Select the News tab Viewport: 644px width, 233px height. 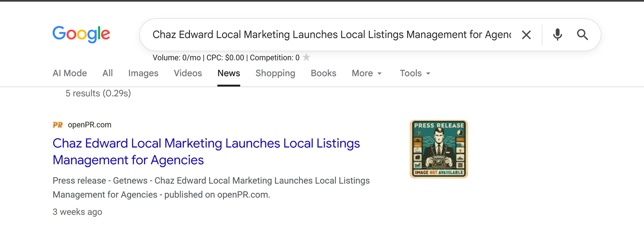[x=229, y=73]
